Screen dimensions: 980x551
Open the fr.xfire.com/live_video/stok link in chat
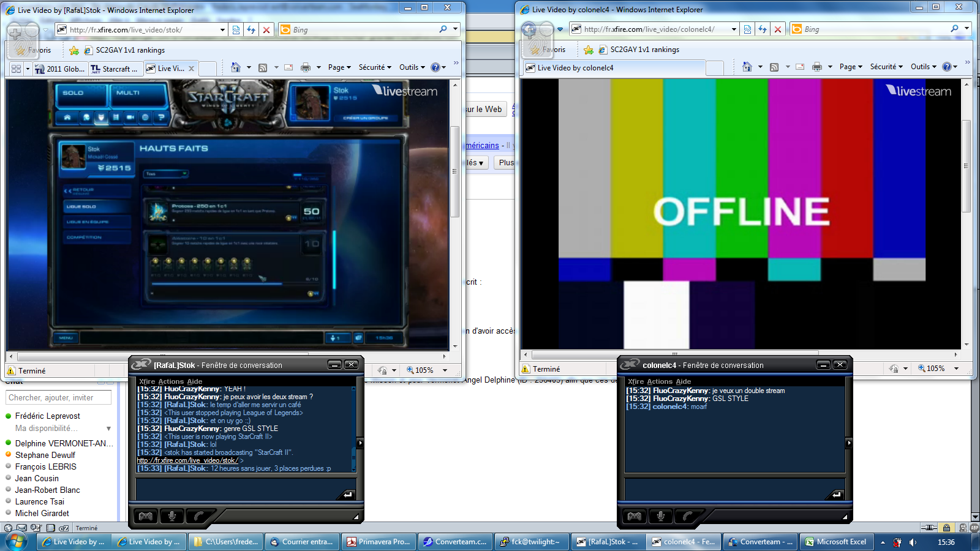[x=187, y=460]
